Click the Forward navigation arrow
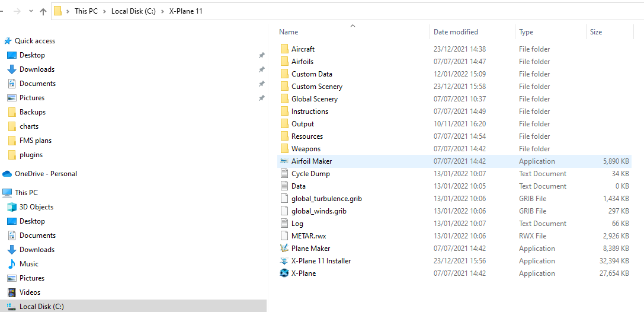 [x=17, y=11]
